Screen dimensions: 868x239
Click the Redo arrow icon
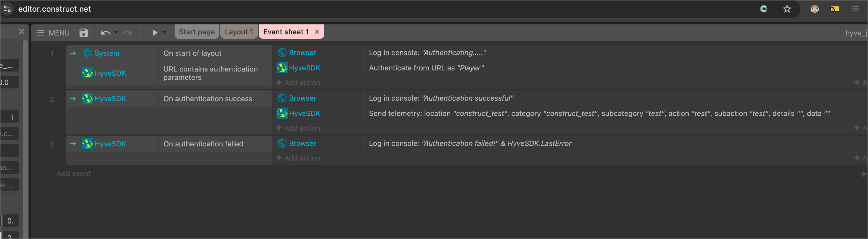pyautogui.click(x=127, y=33)
